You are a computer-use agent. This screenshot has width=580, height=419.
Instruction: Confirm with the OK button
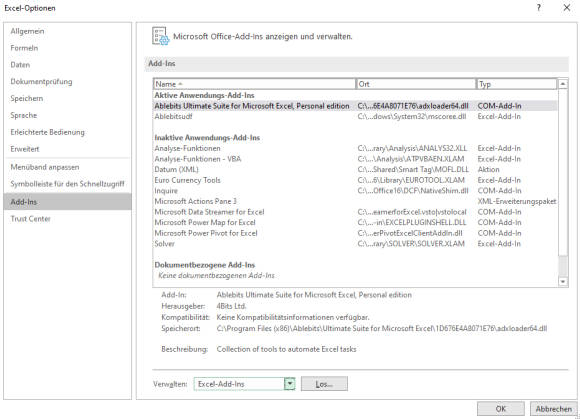pyautogui.click(x=500, y=409)
